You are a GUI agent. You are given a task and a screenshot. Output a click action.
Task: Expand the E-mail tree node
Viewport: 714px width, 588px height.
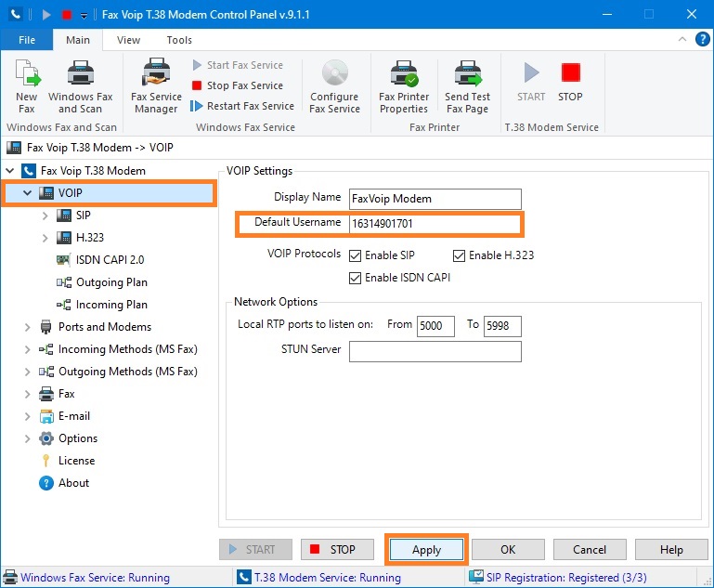[27, 416]
